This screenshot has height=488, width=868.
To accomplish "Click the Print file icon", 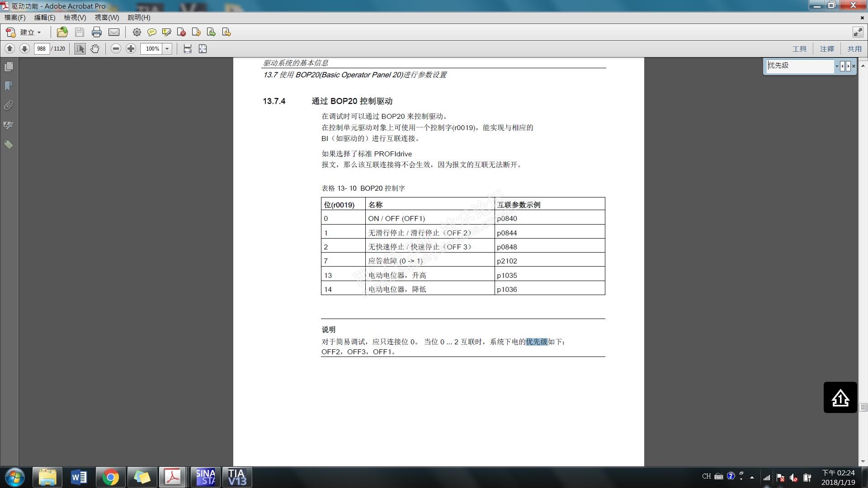I will (96, 32).
